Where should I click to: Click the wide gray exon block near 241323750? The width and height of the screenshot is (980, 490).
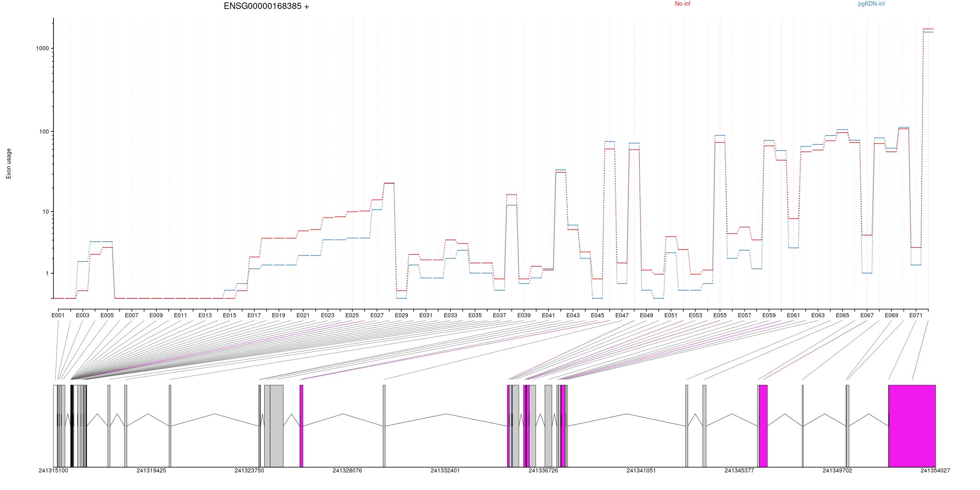(276, 425)
